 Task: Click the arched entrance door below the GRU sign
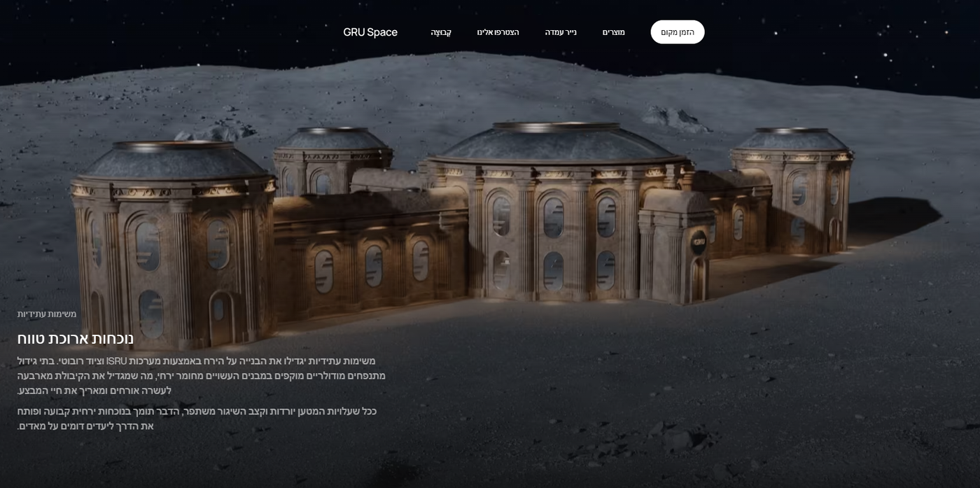(x=698, y=280)
